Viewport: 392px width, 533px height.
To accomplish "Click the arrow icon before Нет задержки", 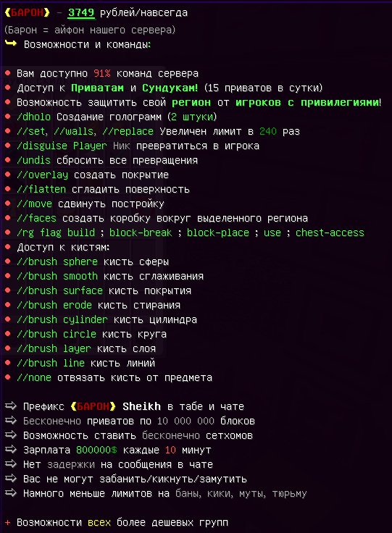I will click(11, 463).
